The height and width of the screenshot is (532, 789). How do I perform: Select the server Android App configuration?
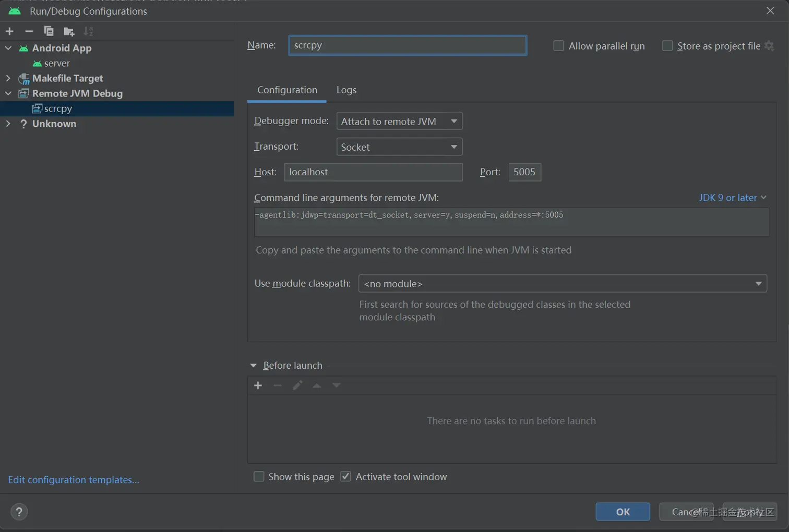[x=57, y=63]
